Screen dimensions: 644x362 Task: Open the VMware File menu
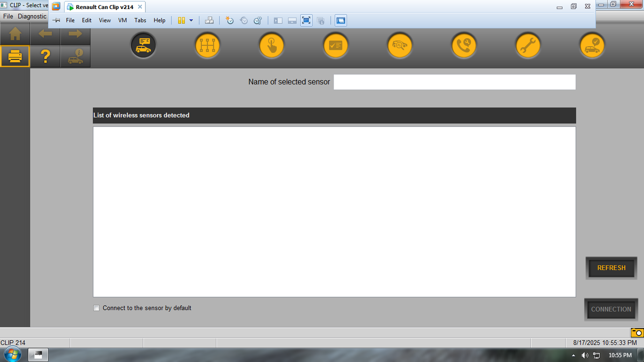[x=70, y=21]
